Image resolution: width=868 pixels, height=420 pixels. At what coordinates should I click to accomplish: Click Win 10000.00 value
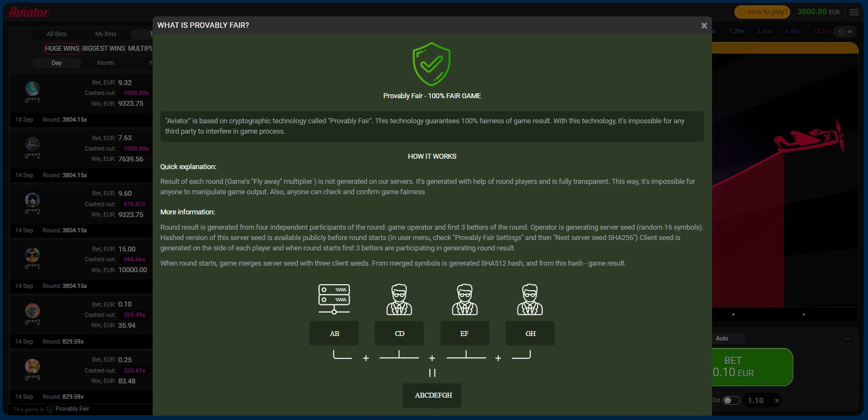click(132, 270)
